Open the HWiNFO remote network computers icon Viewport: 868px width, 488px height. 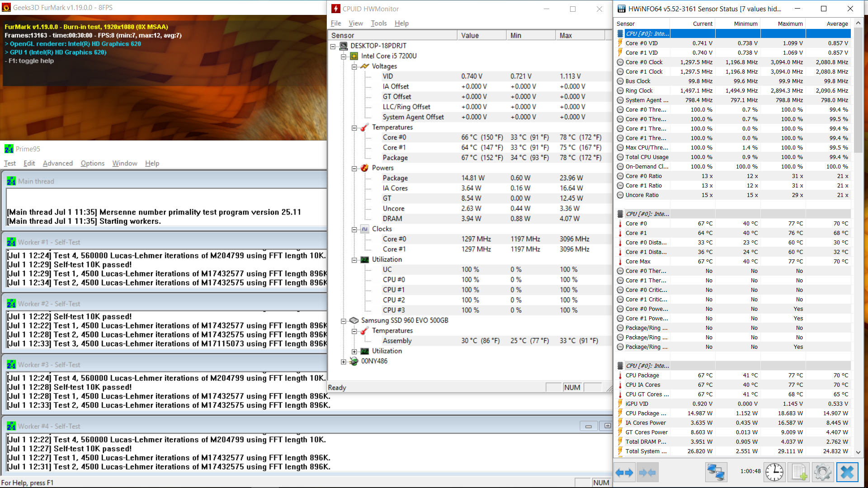tap(716, 473)
